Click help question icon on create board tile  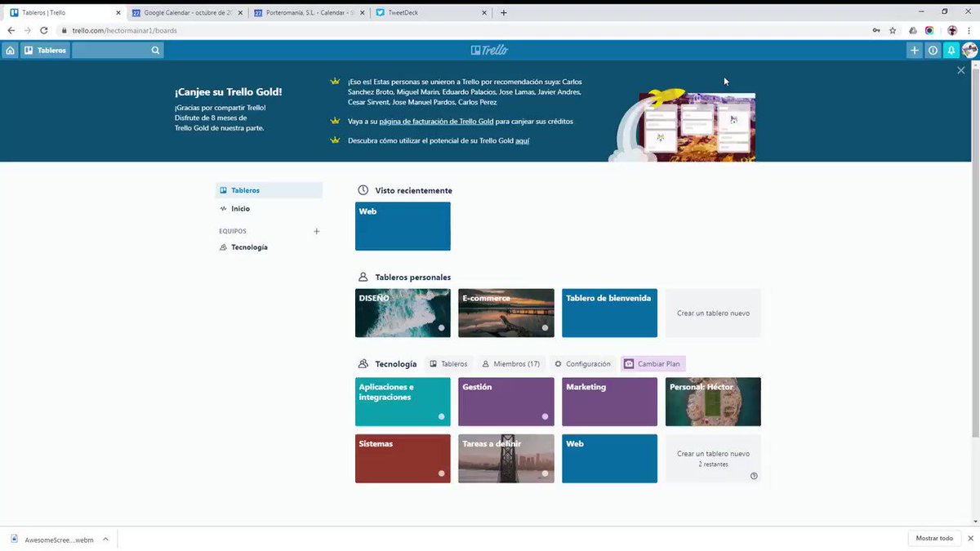click(x=754, y=476)
